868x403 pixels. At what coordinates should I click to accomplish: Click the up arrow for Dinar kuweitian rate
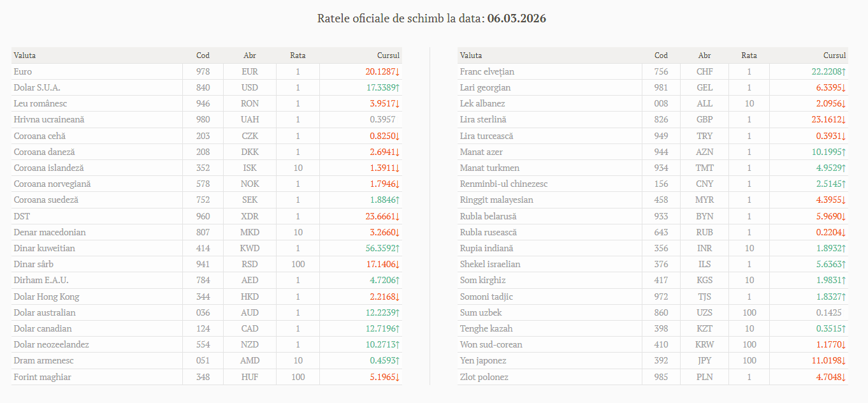[x=398, y=249]
